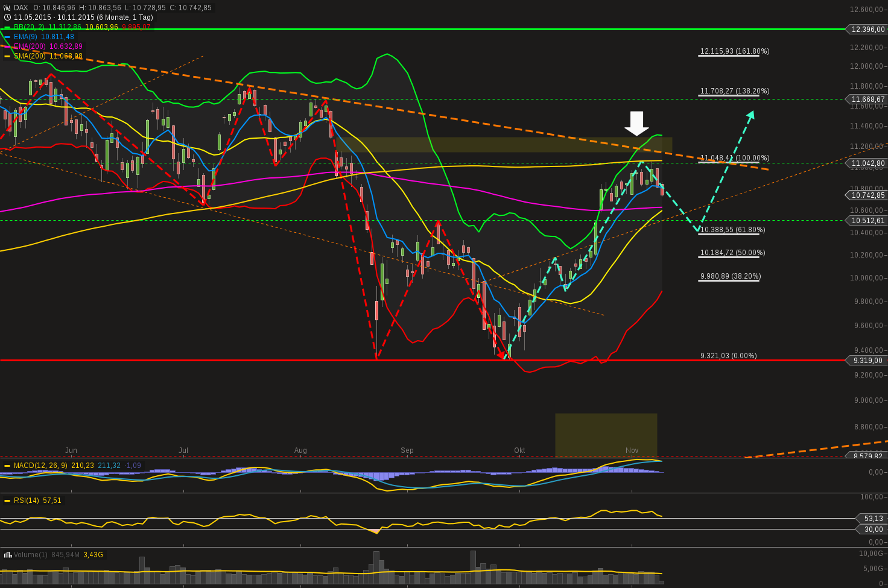Click the Fibonacci label 12.115,93 (161.80%)
Image resolution: width=888 pixels, height=588 pixels.
(735, 51)
